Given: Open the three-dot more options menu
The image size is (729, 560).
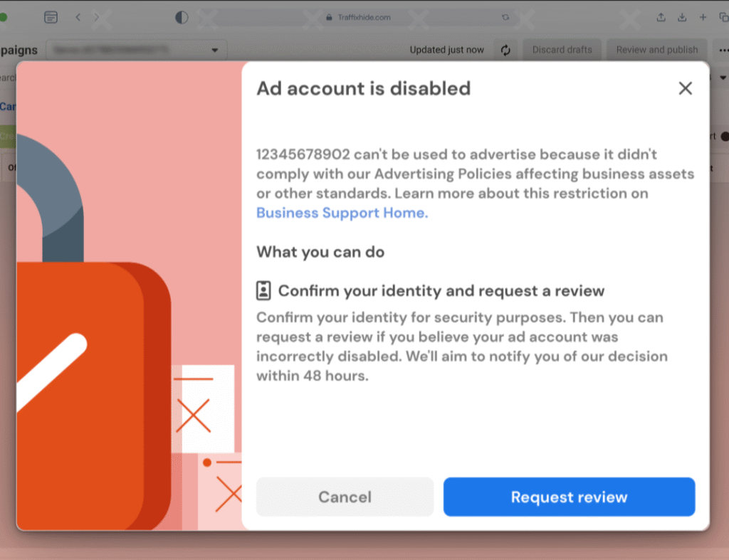Looking at the screenshot, I should (x=723, y=50).
